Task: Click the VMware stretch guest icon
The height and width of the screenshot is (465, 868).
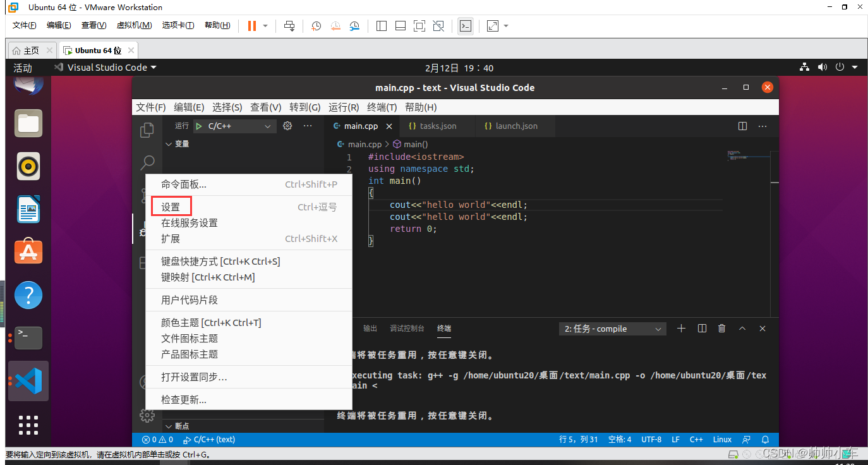Action: pos(493,26)
